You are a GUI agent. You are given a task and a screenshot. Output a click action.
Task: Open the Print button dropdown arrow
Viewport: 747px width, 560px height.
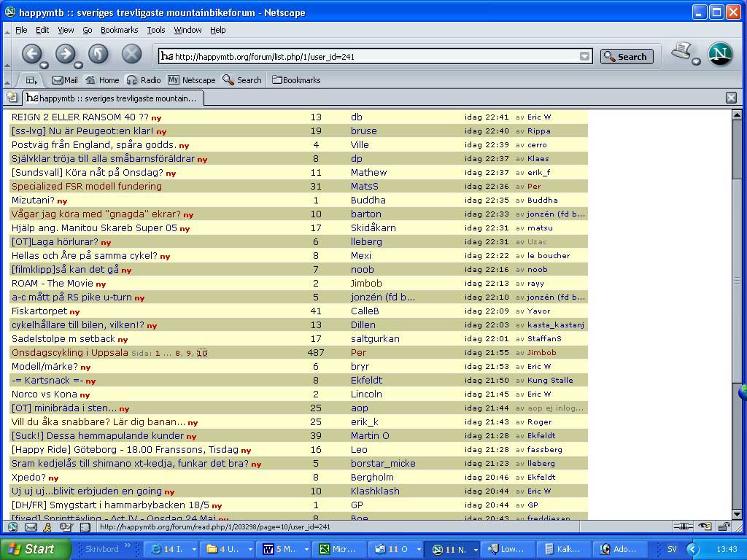[696, 61]
